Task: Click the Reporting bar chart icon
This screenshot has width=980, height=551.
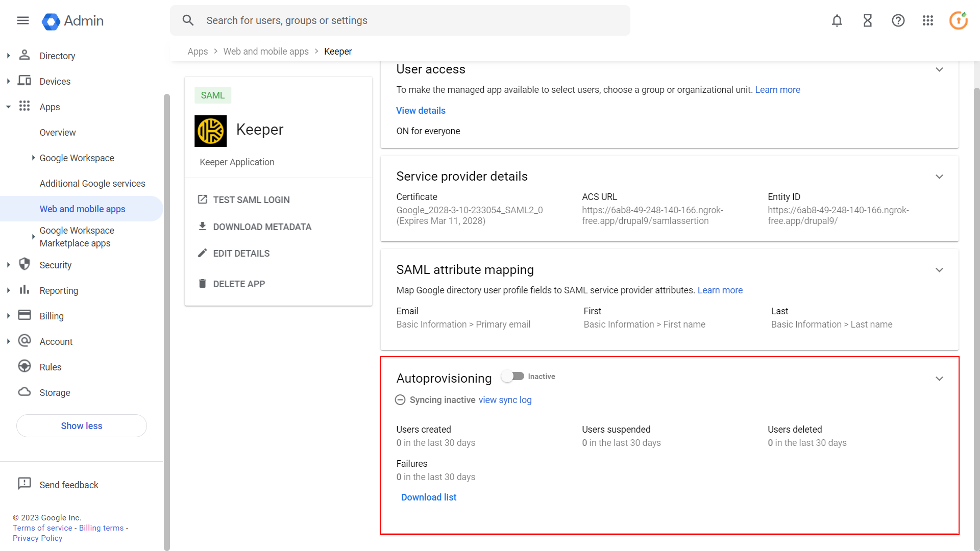Action: tap(24, 290)
